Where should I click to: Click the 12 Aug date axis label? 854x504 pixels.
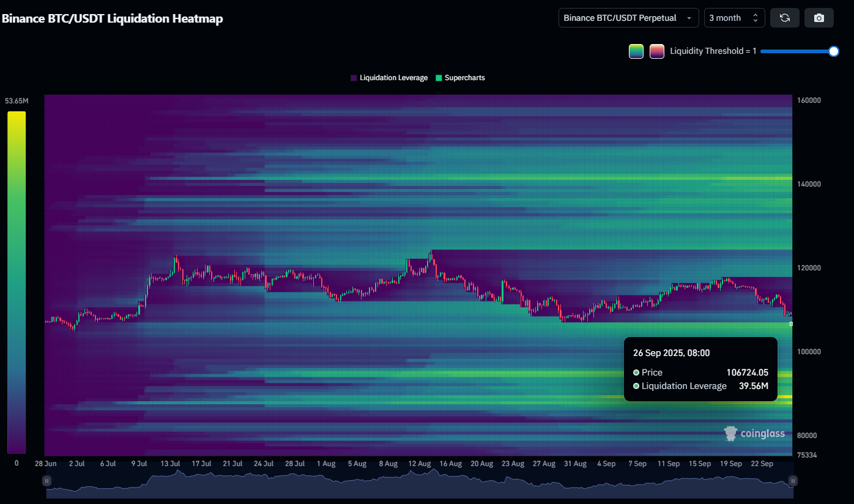[419, 464]
